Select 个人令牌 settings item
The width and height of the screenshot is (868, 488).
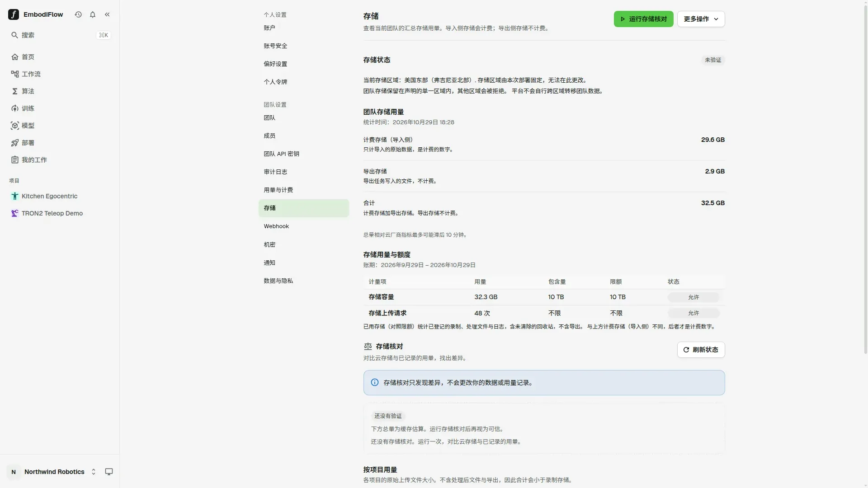(x=304, y=82)
